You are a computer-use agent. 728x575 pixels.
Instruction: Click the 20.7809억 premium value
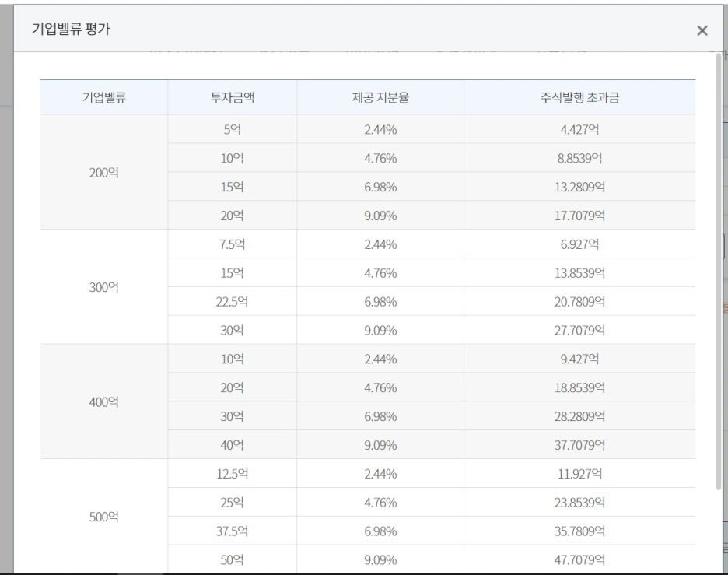click(x=579, y=301)
